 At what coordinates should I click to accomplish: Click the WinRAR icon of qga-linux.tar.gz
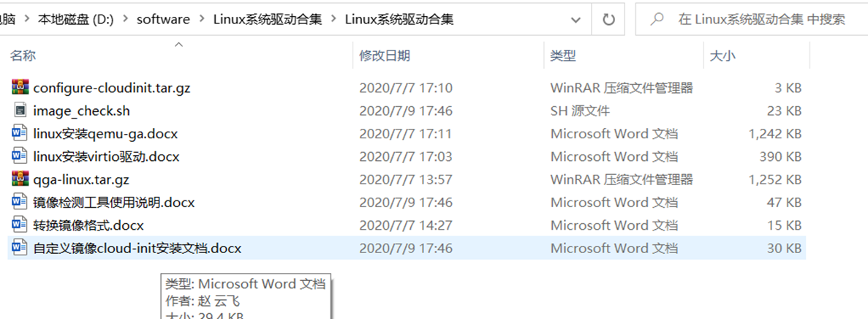[x=20, y=179]
